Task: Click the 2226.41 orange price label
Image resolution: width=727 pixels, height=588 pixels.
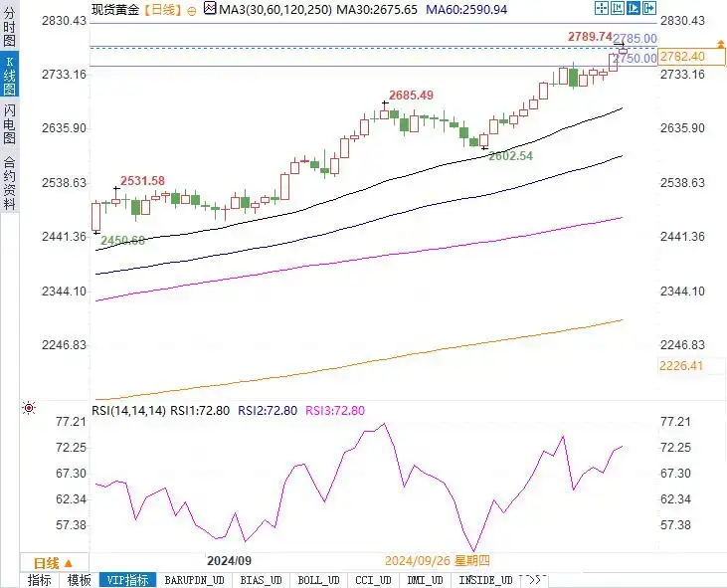Action: point(681,366)
